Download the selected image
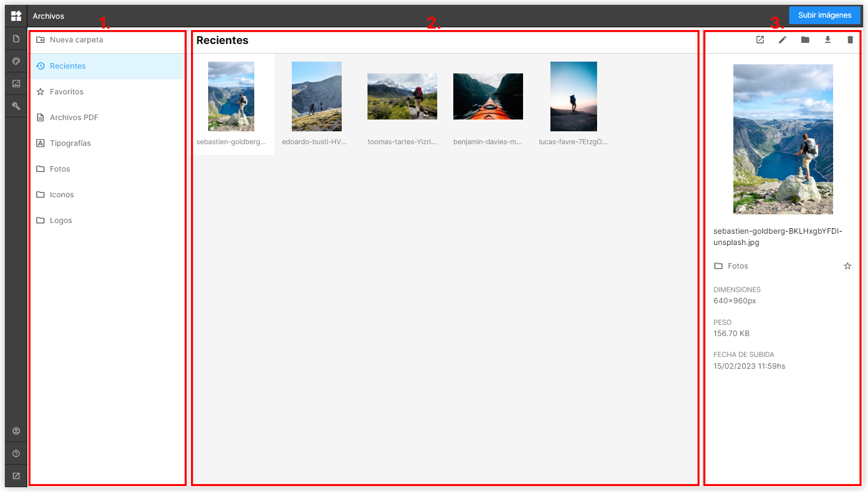868x492 pixels. pos(828,40)
